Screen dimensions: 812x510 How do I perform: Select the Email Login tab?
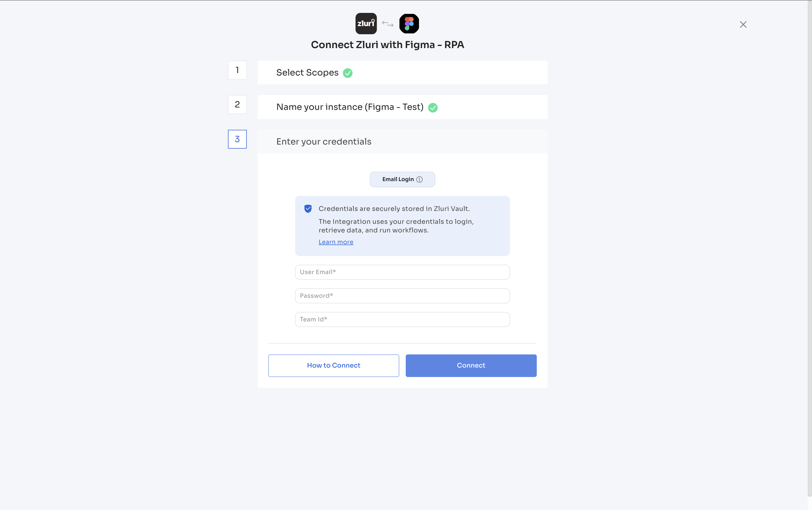pyautogui.click(x=398, y=179)
